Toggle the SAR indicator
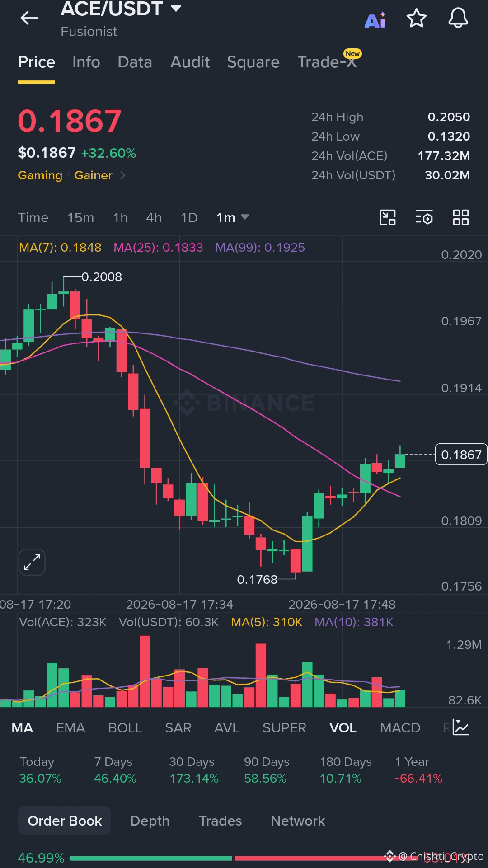The image size is (488, 868). [178, 728]
